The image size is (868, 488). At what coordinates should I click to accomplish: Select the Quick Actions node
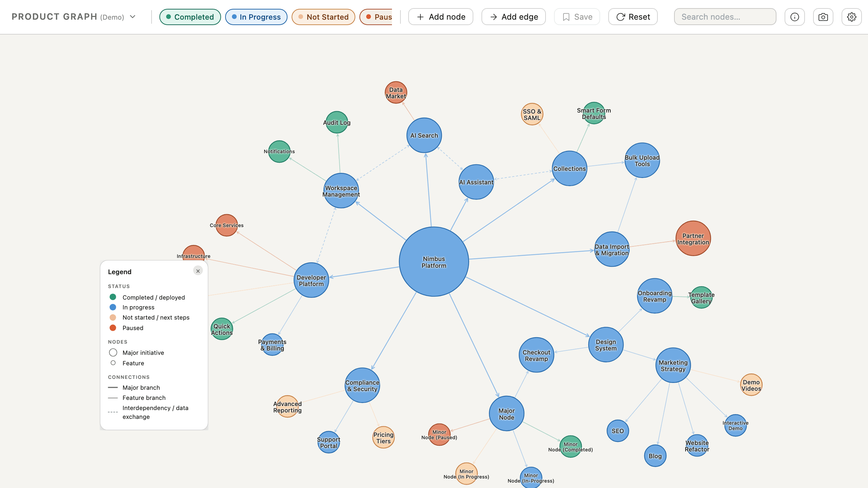click(222, 329)
